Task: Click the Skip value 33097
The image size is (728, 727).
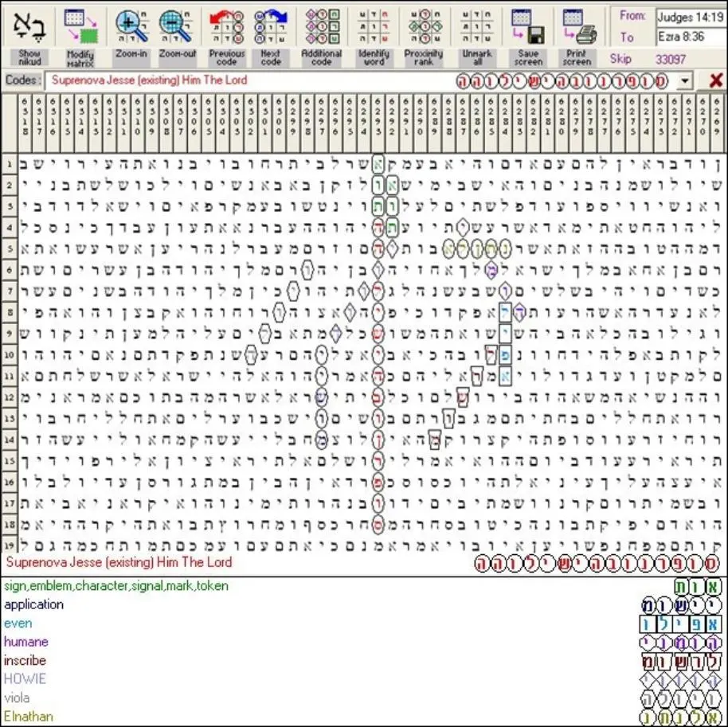Action: coord(671,60)
